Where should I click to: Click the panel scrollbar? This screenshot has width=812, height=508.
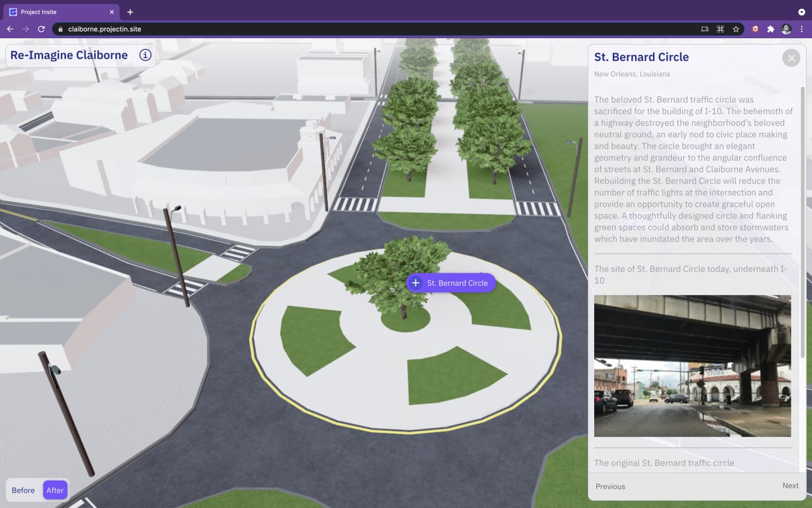pos(802,222)
